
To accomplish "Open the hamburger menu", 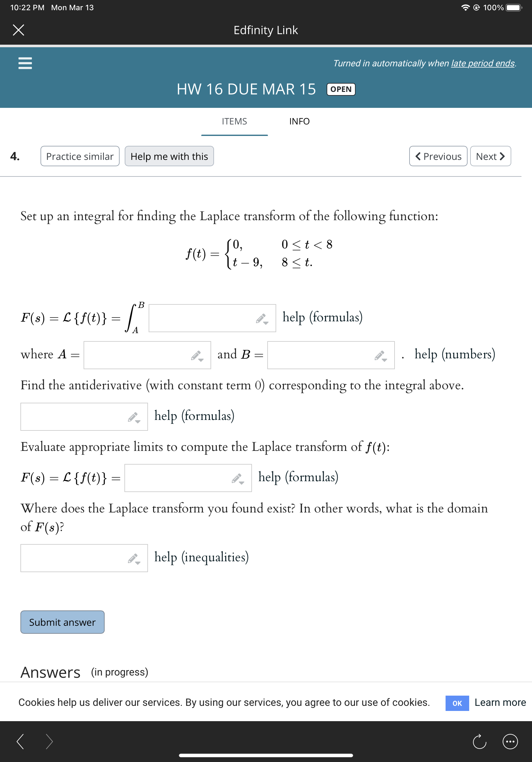I will pyautogui.click(x=25, y=63).
